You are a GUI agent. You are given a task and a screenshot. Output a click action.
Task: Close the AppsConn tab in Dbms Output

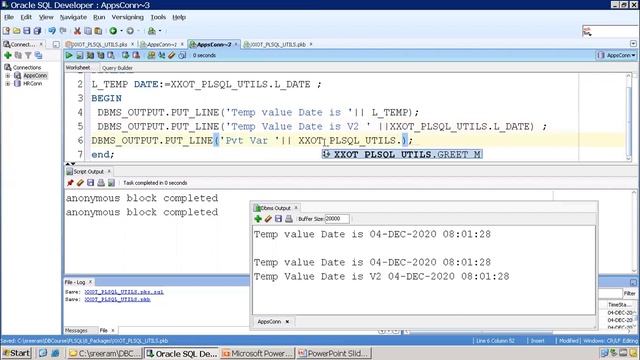pos(287,322)
